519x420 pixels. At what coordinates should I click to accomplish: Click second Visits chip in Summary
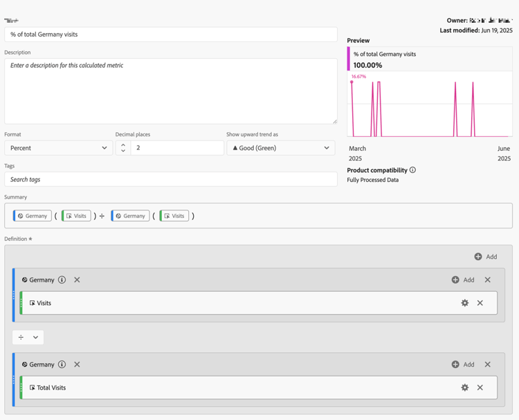pyautogui.click(x=174, y=216)
